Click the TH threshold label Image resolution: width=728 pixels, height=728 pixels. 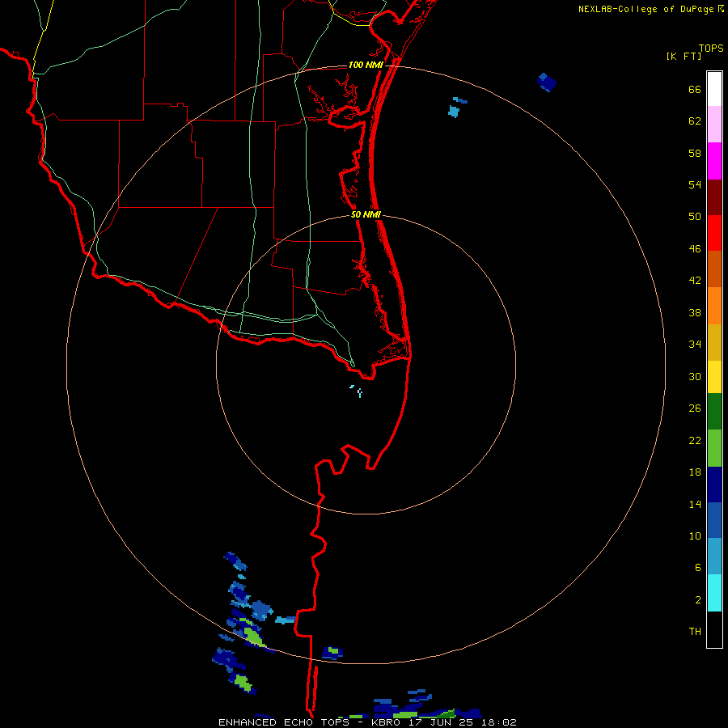point(695,632)
